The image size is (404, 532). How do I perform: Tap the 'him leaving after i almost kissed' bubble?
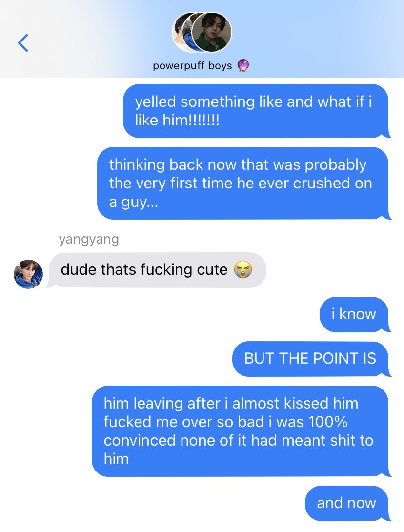[x=241, y=431]
